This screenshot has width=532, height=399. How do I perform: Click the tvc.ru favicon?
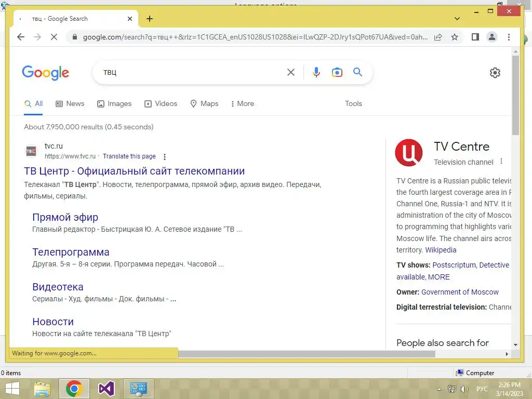31,151
